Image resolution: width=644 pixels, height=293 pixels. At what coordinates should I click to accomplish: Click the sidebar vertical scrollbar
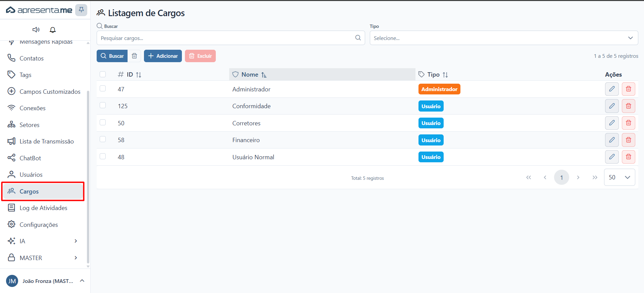[x=88, y=176]
